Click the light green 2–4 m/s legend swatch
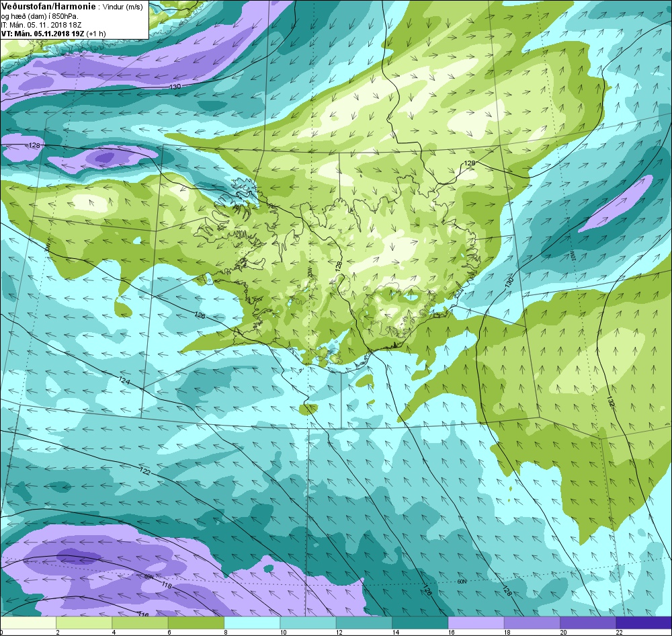The width and height of the screenshot is (672, 636). coord(84,623)
